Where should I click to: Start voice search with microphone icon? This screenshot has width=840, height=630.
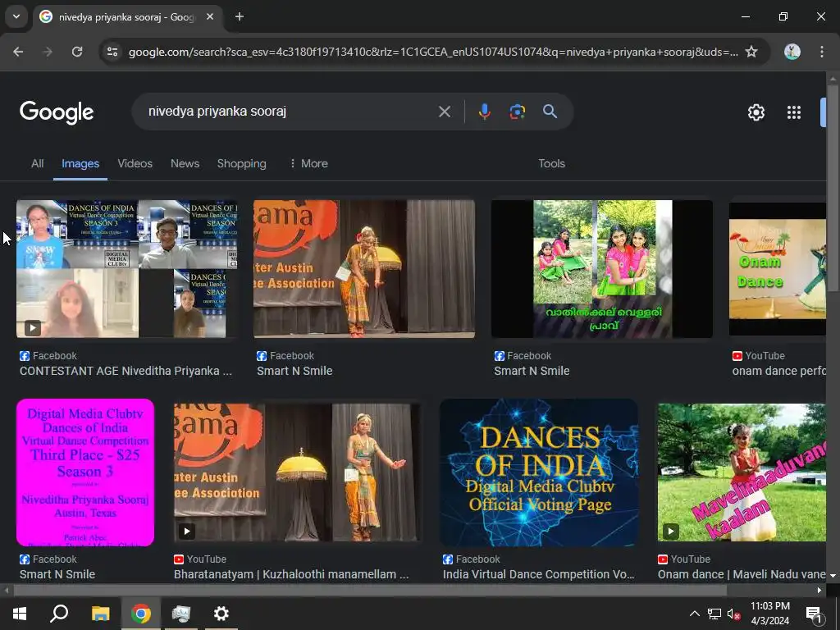(484, 112)
